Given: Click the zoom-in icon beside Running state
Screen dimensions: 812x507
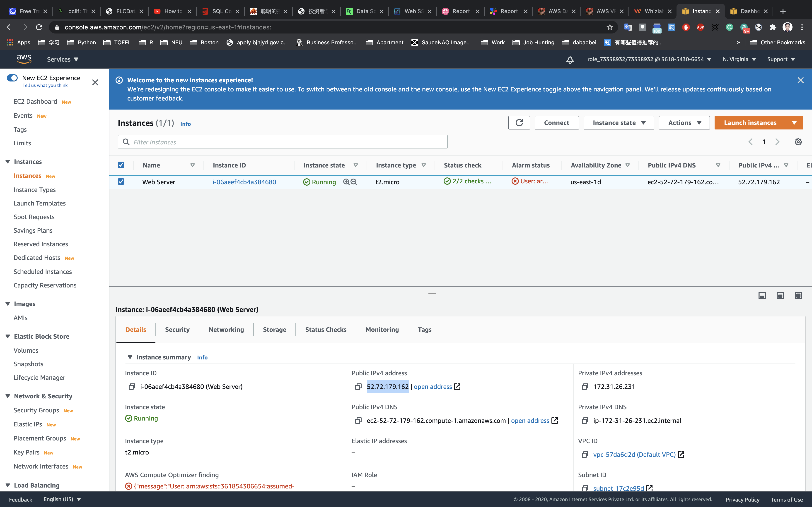Looking at the screenshot, I should (x=346, y=182).
